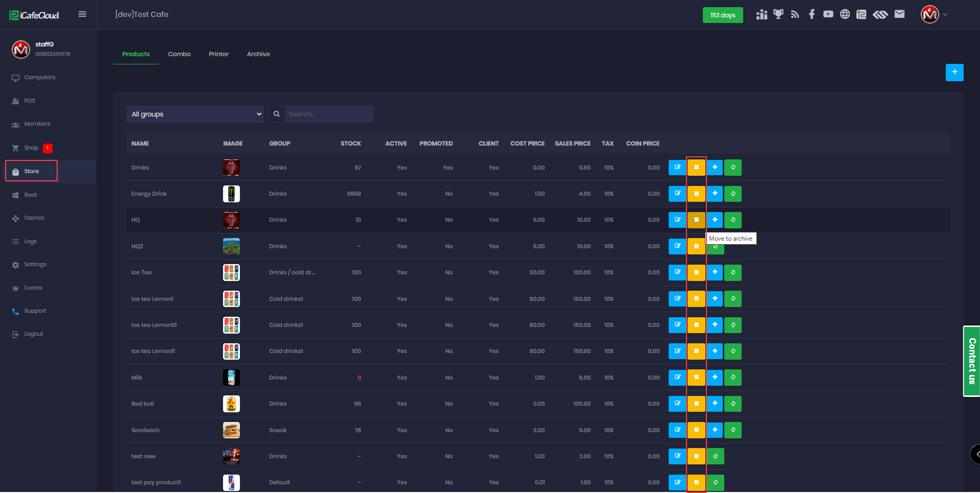Toggle the hamburger sidebar menu
The width and height of the screenshot is (980, 493).
[82, 14]
